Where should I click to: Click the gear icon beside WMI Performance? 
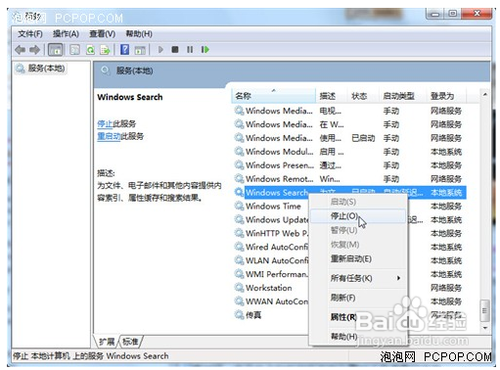pos(239,274)
